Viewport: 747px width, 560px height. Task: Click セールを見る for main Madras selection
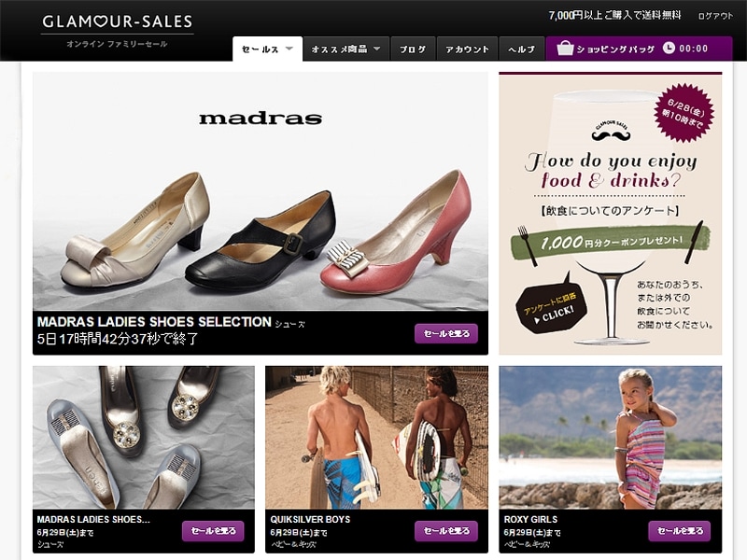(x=445, y=333)
